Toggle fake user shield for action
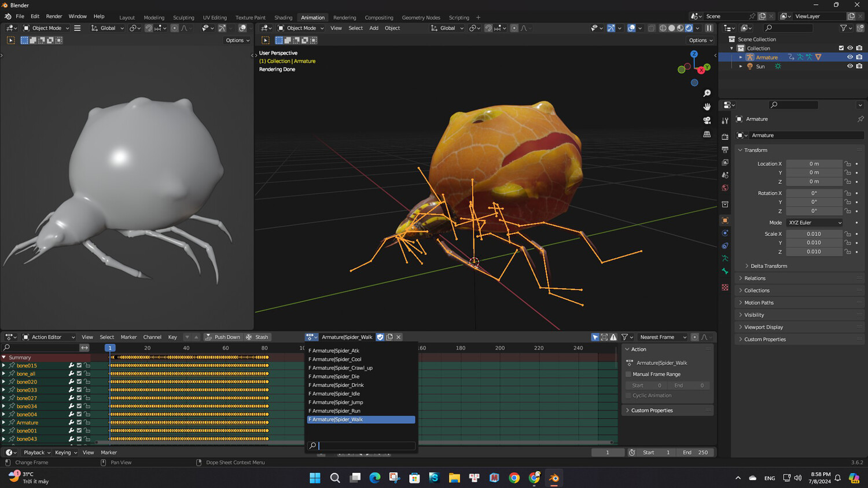 [x=380, y=337]
